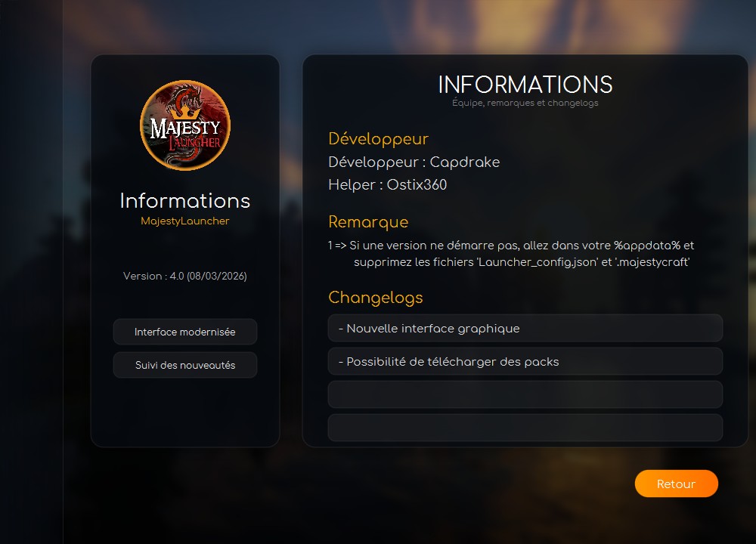Click the MajestyLauncher link text
This screenshot has height=544, width=756.
184,221
